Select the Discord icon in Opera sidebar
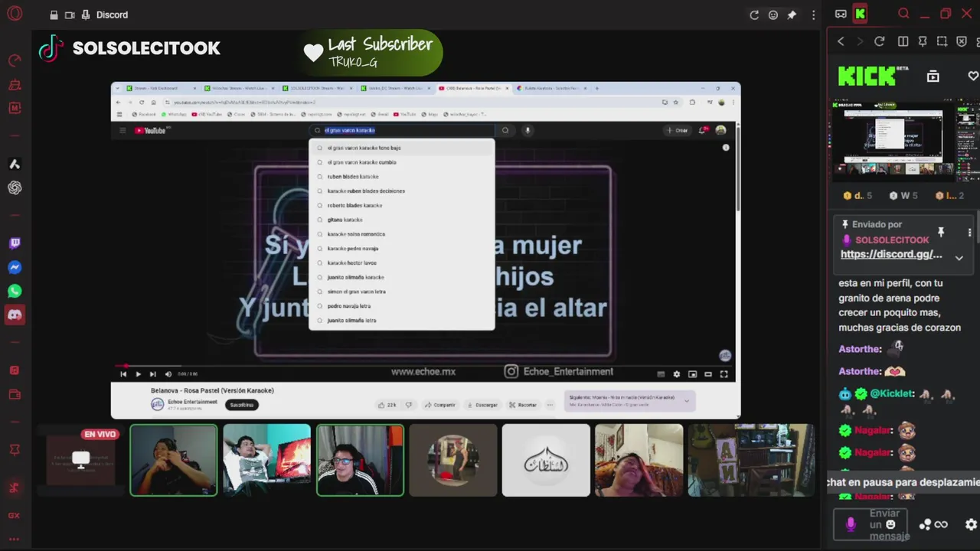The width and height of the screenshot is (980, 551). point(15,315)
